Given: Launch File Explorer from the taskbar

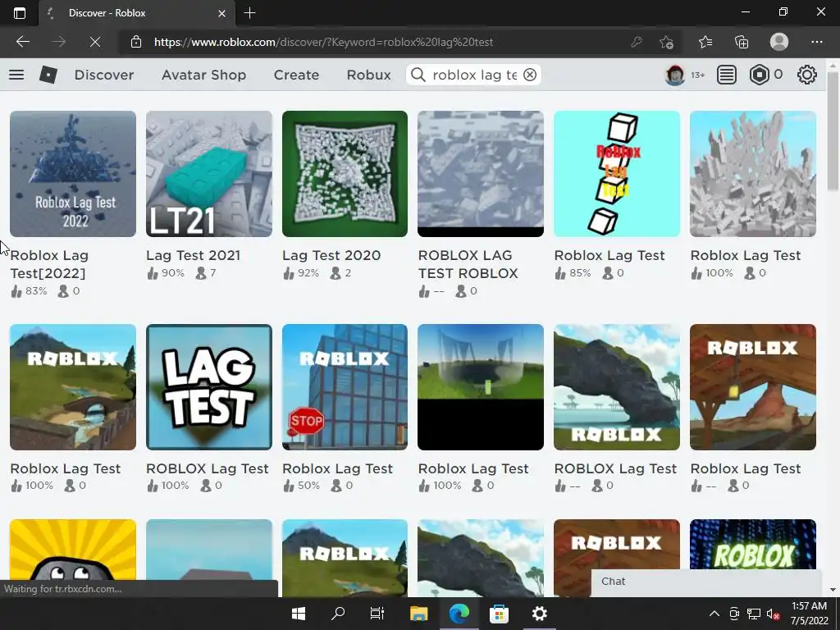Looking at the screenshot, I should (418, 614).
